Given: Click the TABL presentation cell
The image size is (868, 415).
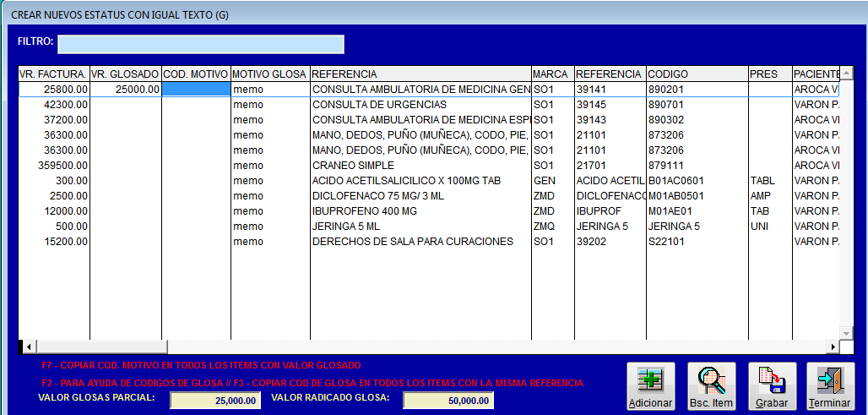Looking at the screenshot, I should click(x=770, y=181).
